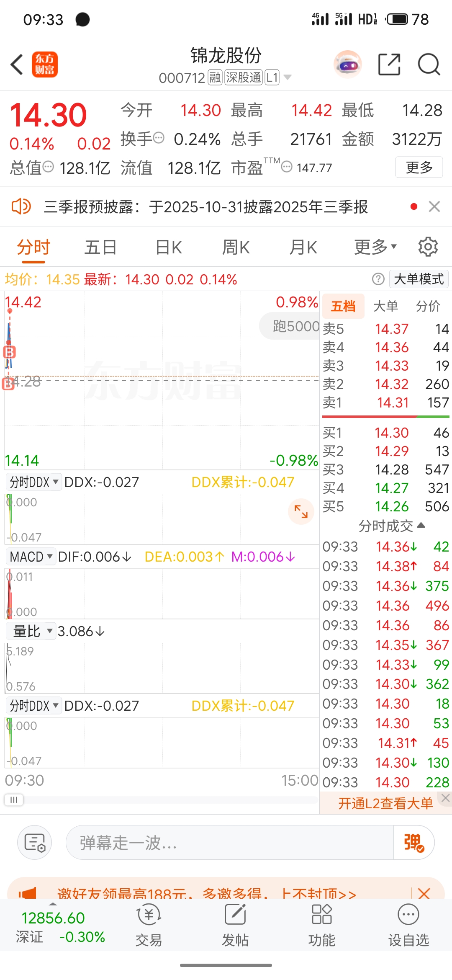
Task: Open chart settings gear icon
Action: (428, 247)
